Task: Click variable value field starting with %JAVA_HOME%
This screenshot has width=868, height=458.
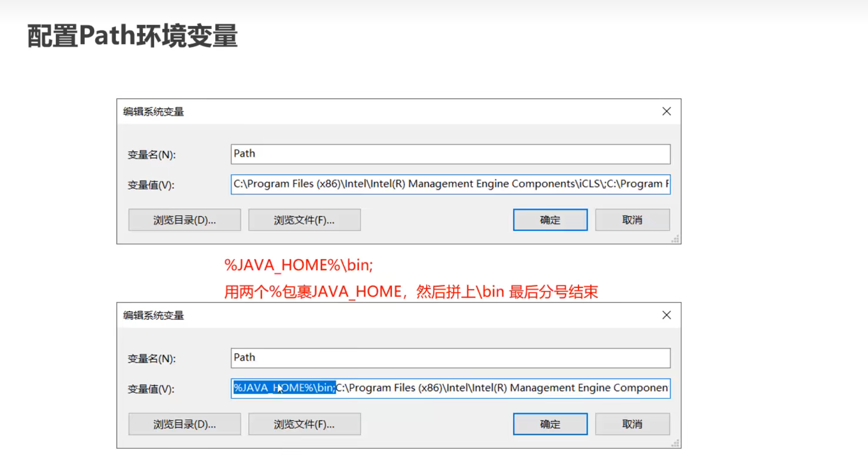Action: coord(451,388)
